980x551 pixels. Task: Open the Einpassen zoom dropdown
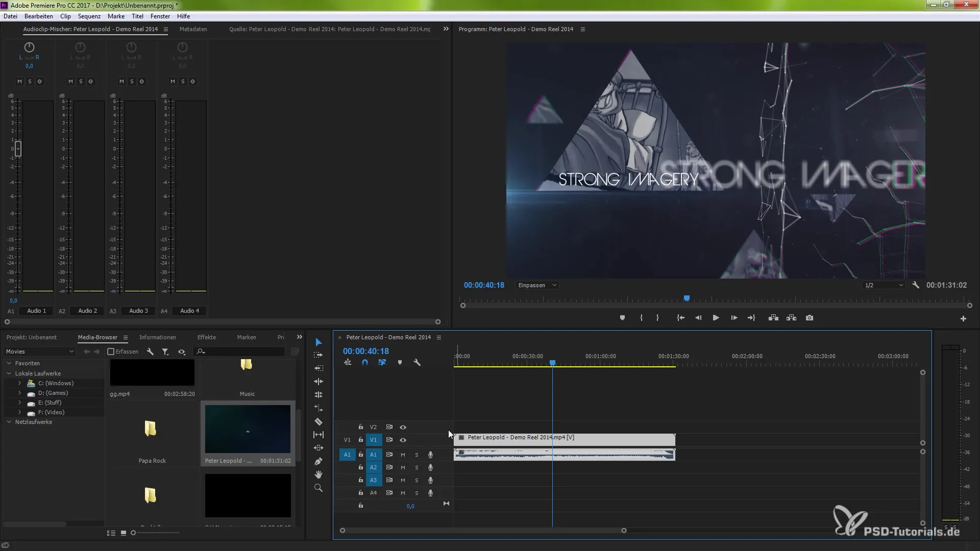pyautogui.click(x=537, y=285)
